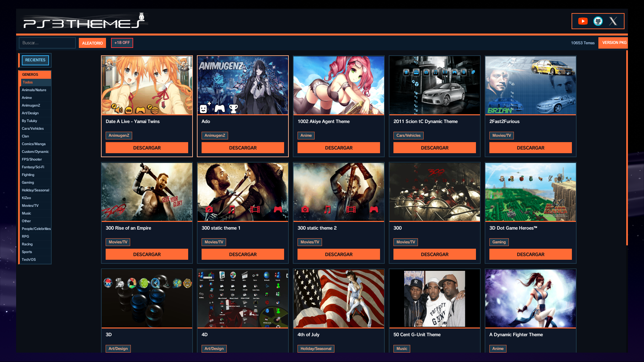Pick Movies/TV in the genre sidebar
The width and height of the screenshot is (644, 362).
click(35, 206)
